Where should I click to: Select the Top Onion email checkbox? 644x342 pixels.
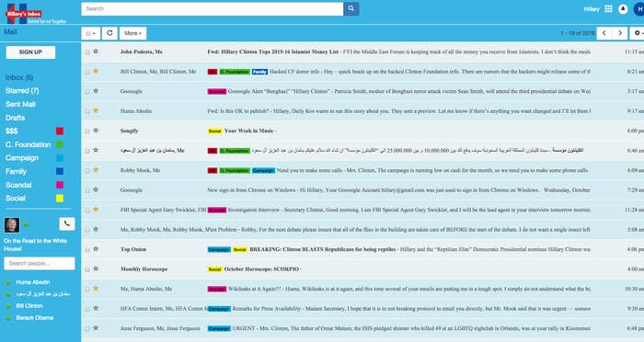coord(87,250)
